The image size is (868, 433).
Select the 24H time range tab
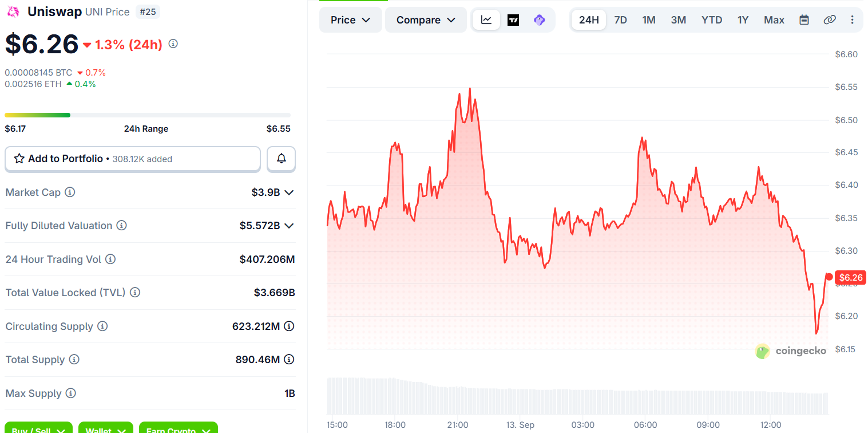(589, 20)
